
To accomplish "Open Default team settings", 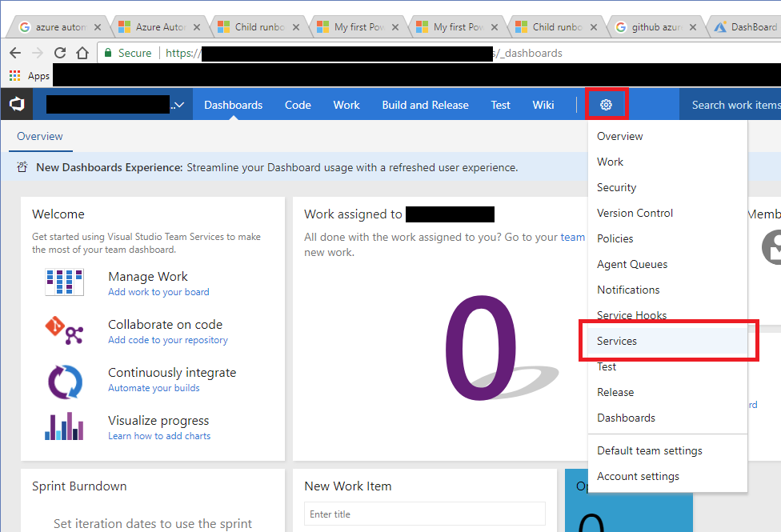I will 667,451.
